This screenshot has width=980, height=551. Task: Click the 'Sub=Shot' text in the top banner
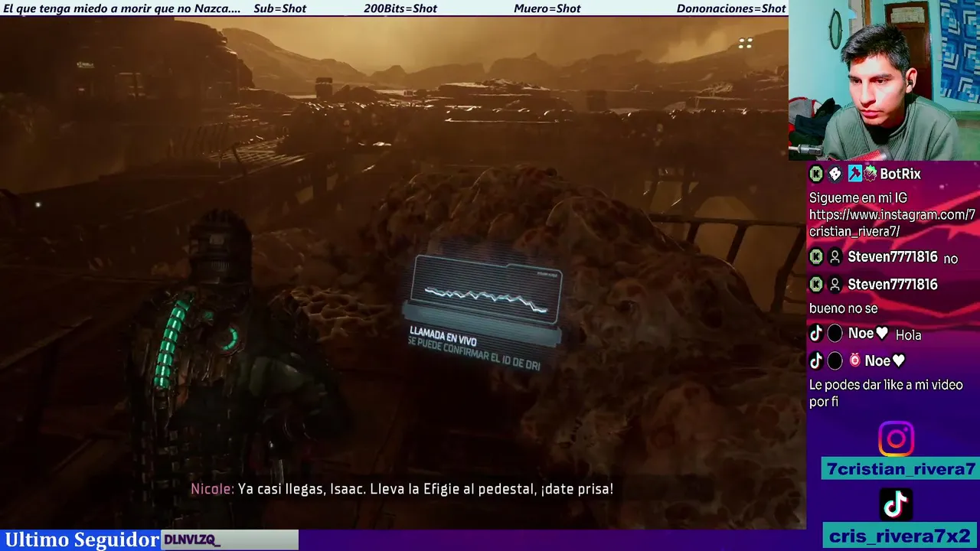coord(279,8)
